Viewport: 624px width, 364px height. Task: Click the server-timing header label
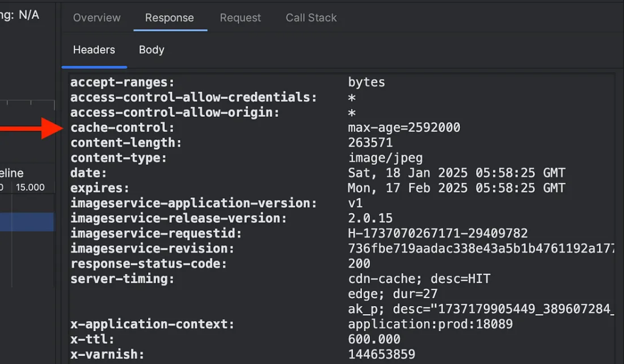click(x=122, y=279)
